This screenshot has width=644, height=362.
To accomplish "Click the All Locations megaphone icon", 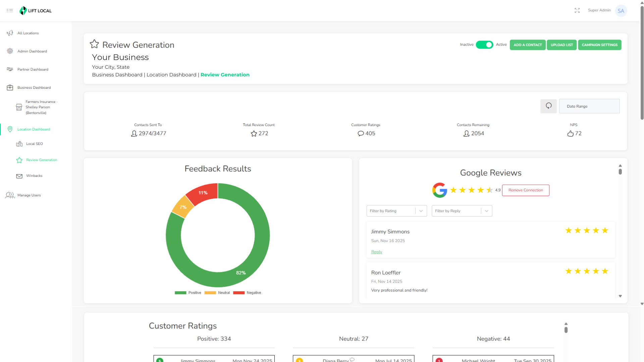I will coord(10,33).
